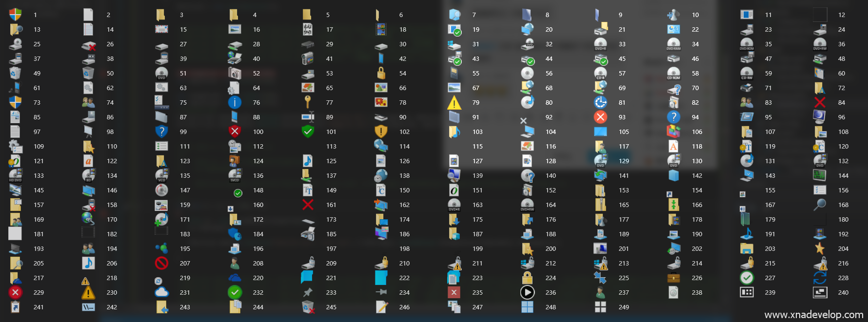Select the blue information circle icon 76
Image resolution: width=868 pixels, height=322 pixels.
tap(235, 102)
